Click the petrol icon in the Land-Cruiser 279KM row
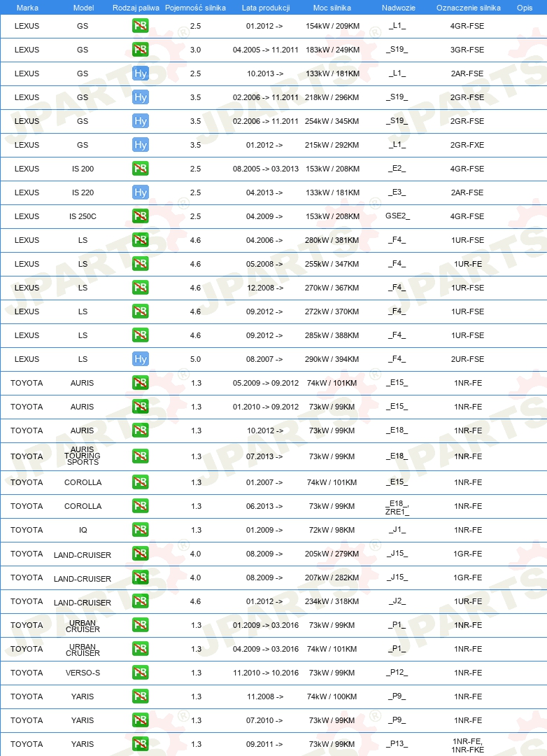 [140, 554]
